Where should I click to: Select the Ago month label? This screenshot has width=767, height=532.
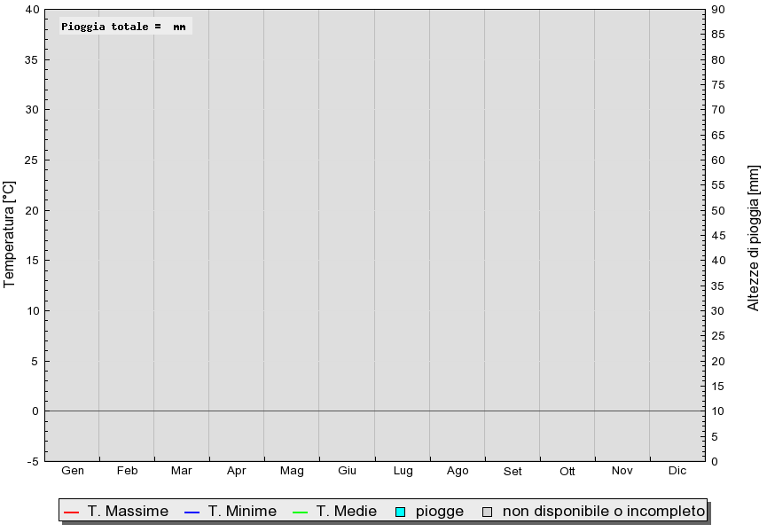click(458, 471)
